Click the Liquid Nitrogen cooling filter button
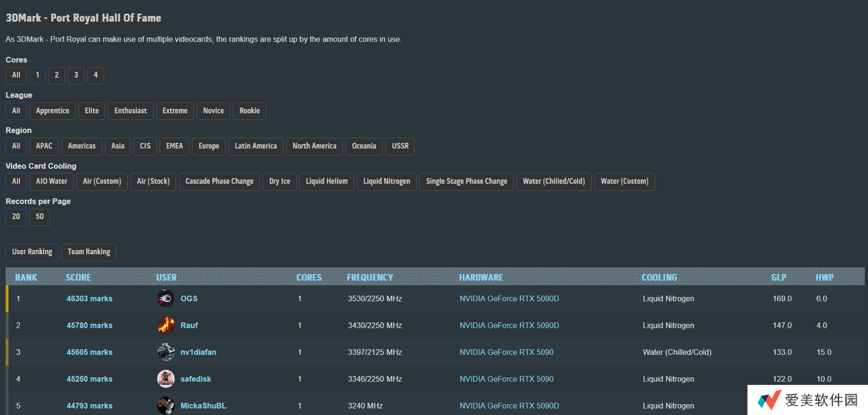This screenshot has height=415, width=868. pos(387,181)
